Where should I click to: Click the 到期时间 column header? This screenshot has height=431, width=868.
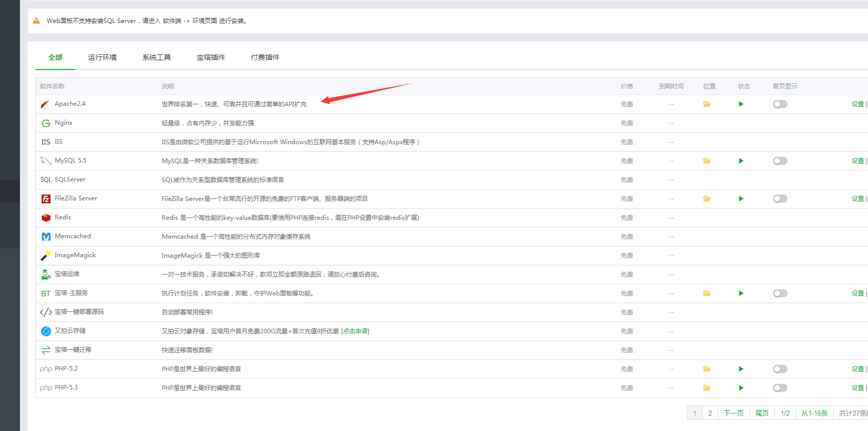point(671,86)
